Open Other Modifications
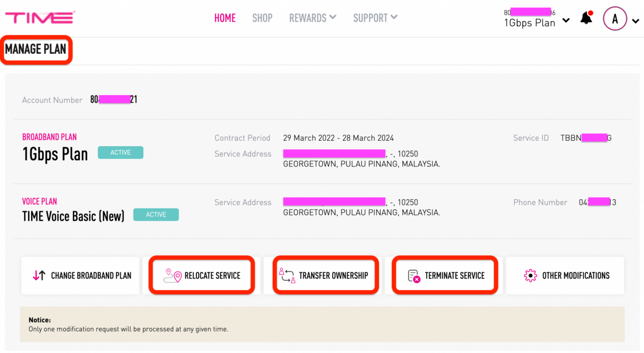Image resolution: width=644 pixels, height=353 pixels. click(565, 276)
